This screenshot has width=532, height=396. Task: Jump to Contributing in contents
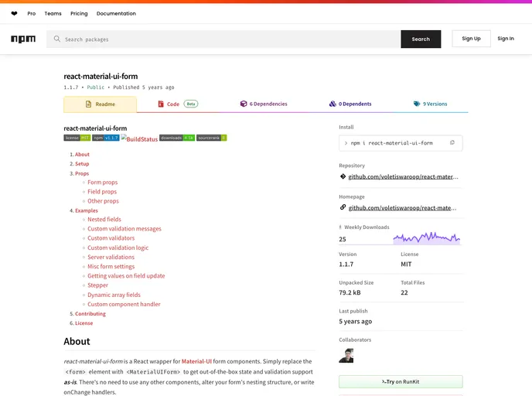(x=90, y=314)
